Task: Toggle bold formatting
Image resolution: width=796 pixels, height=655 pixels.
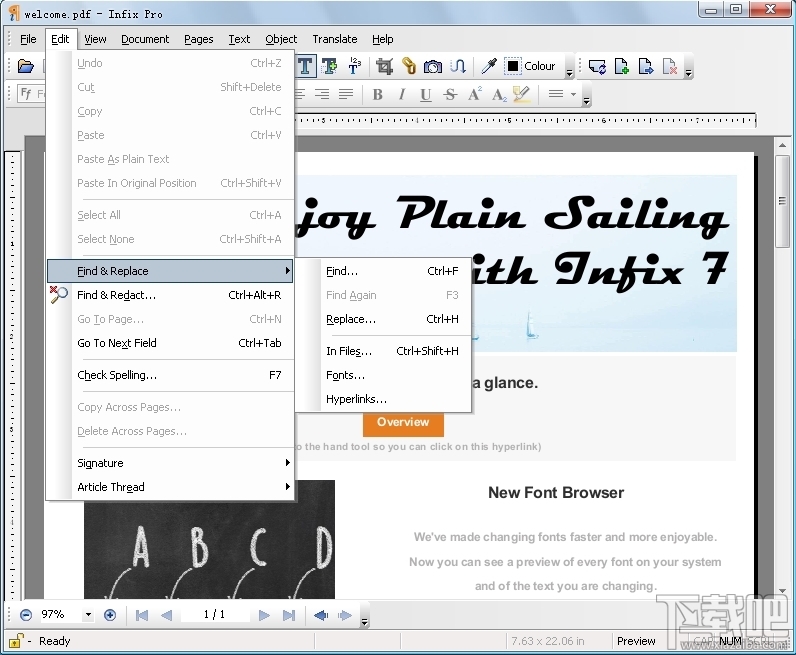Action: click(x=377, y=94)
